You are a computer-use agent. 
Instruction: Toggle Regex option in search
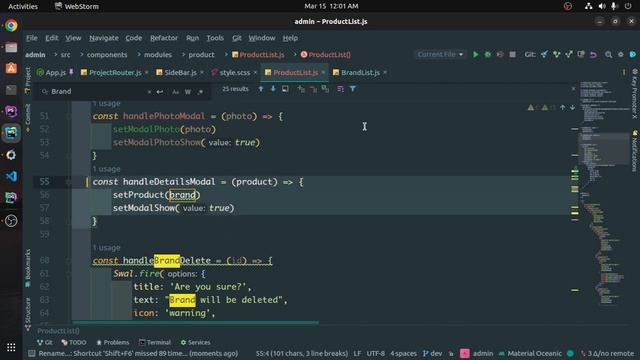pyautogui.click(x=200, y=92)
